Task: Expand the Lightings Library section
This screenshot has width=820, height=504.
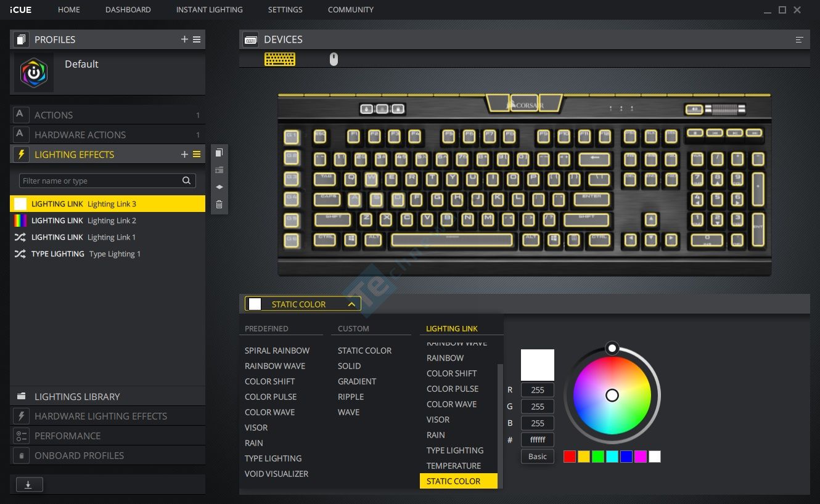Action: (107, 396)
